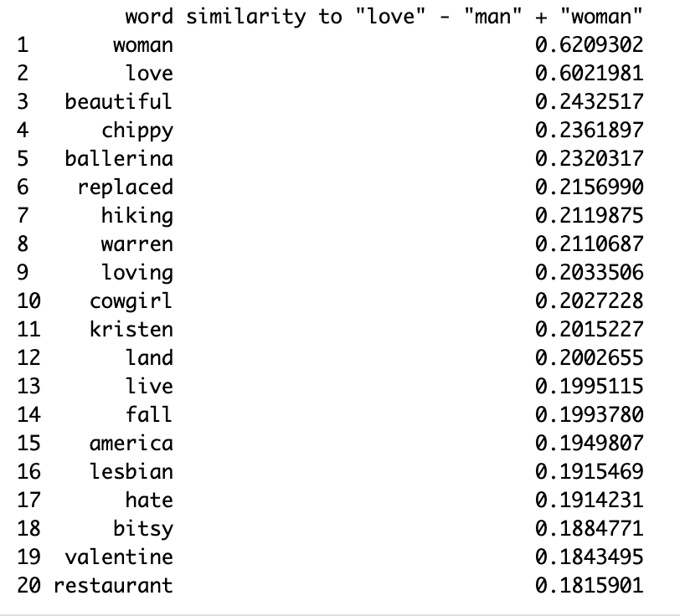Click the similarity score 0.6021981
The height and width of the screenshot is (616, 680).
pyautogui.click(x=589, y=74)
